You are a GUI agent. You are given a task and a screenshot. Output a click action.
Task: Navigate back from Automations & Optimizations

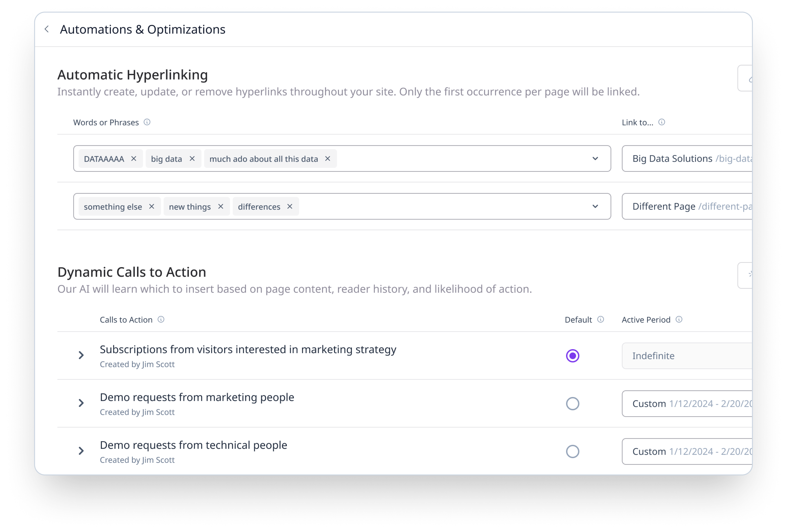click(x=47, y=29)
